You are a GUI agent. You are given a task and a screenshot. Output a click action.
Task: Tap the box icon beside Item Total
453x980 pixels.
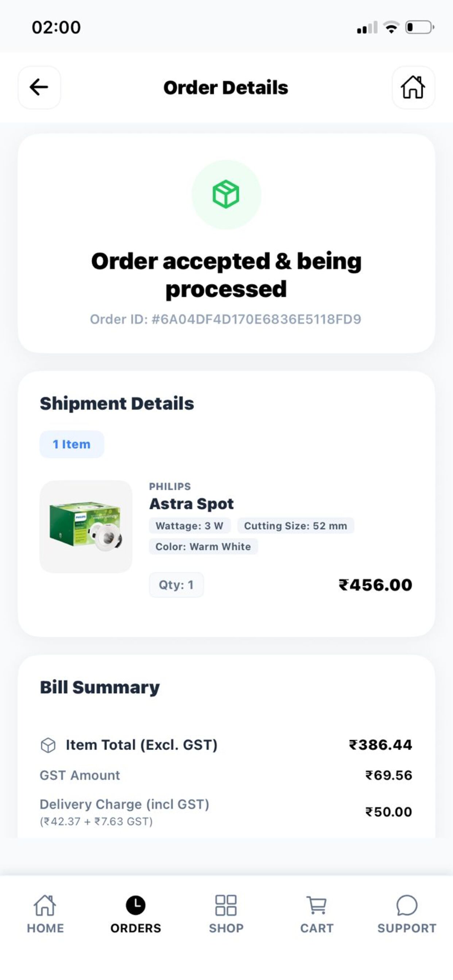pos(48,745)
